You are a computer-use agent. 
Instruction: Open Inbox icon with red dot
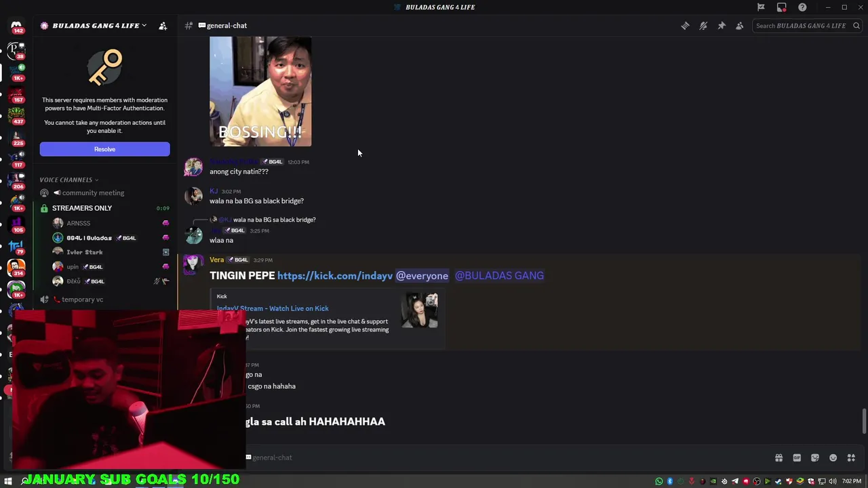[782, 7]
